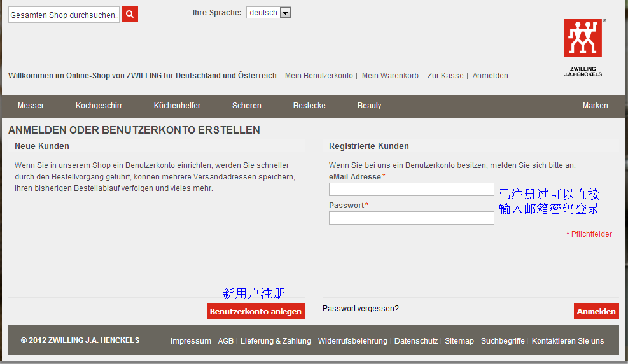The width and height of the screenshot is (628, 364).
Task: Go to Zur Kasse checkout link
Action: 445,76
